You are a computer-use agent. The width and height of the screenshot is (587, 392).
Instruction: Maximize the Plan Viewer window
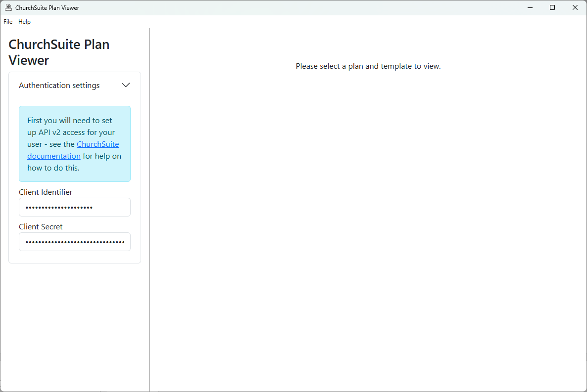tap(552, 7)
